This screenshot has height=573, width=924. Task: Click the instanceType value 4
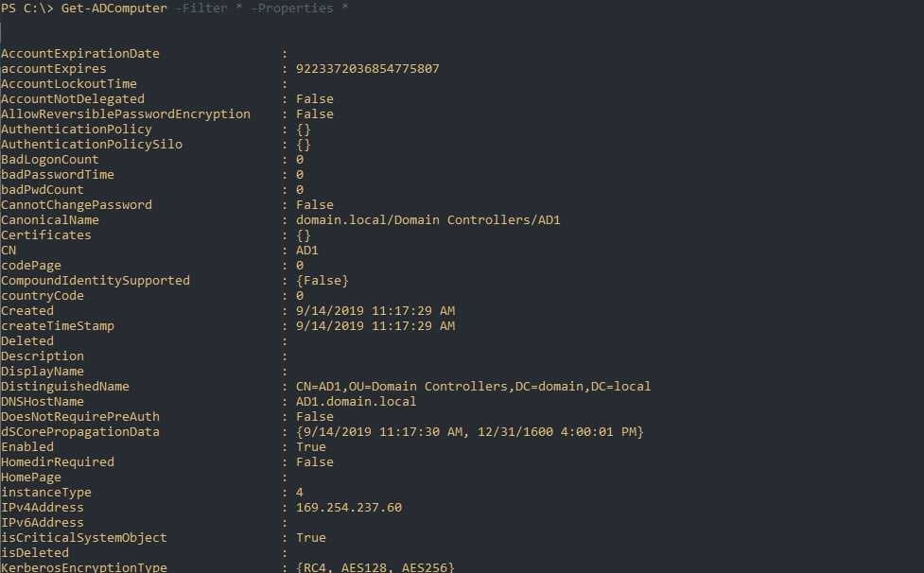point(299,493)
